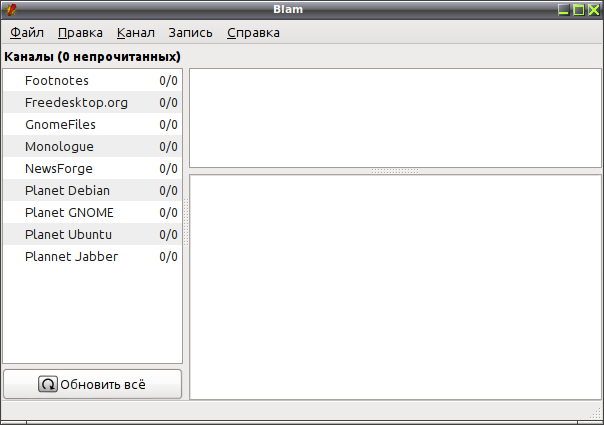Minimize the Blam window
This screenshot has width=604, height=425.
[x=564, y=10]
